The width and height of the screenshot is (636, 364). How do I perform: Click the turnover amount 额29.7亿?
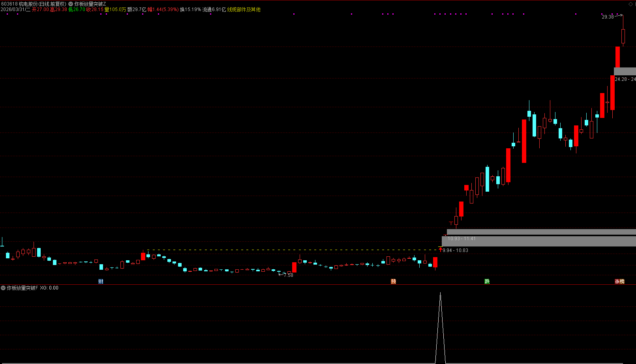(137, 9)
